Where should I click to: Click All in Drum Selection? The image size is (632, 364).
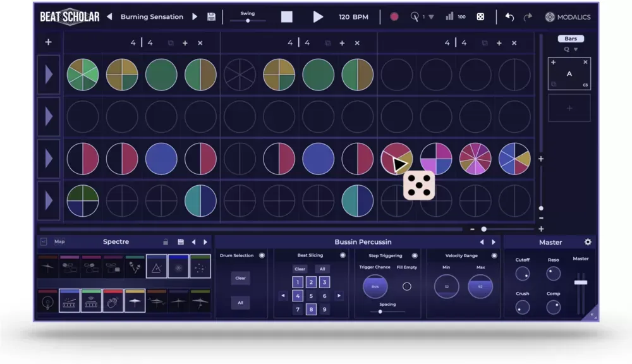[240, 303]
